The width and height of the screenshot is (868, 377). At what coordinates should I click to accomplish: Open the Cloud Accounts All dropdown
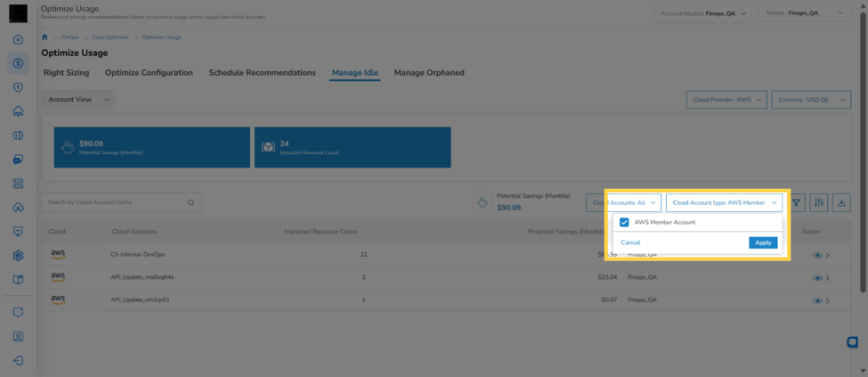tap(623, 203)
